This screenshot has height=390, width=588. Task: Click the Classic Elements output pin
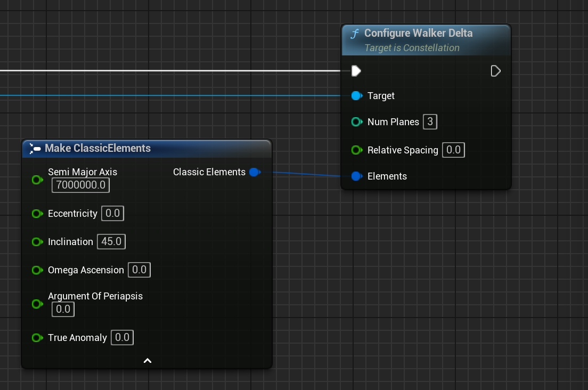coord(255,172)
